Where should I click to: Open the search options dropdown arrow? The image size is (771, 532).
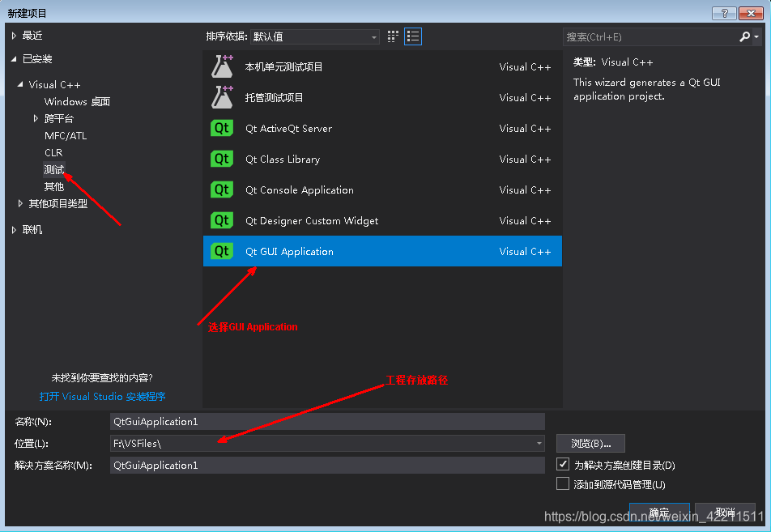756,37
